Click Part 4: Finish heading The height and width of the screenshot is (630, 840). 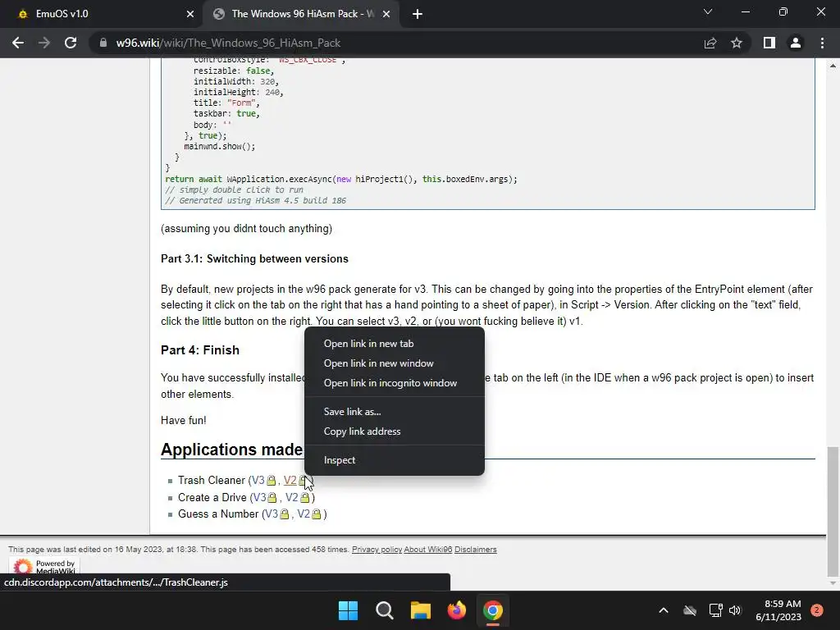200,350
